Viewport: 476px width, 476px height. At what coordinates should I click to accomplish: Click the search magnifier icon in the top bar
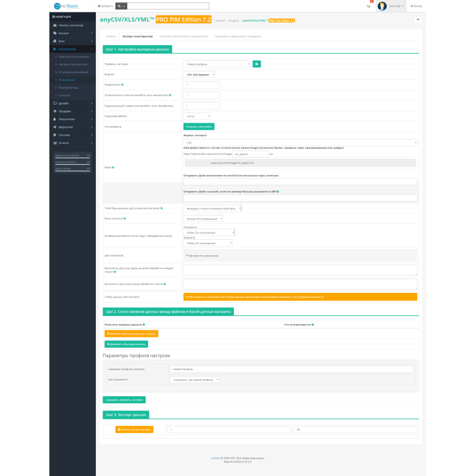(x=118, y=7)
